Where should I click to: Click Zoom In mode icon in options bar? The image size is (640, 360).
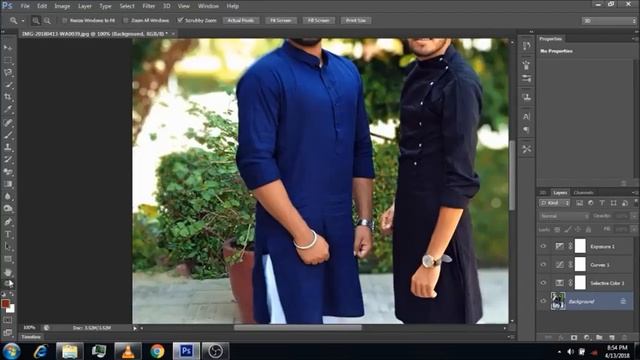[x=36, y=20]
